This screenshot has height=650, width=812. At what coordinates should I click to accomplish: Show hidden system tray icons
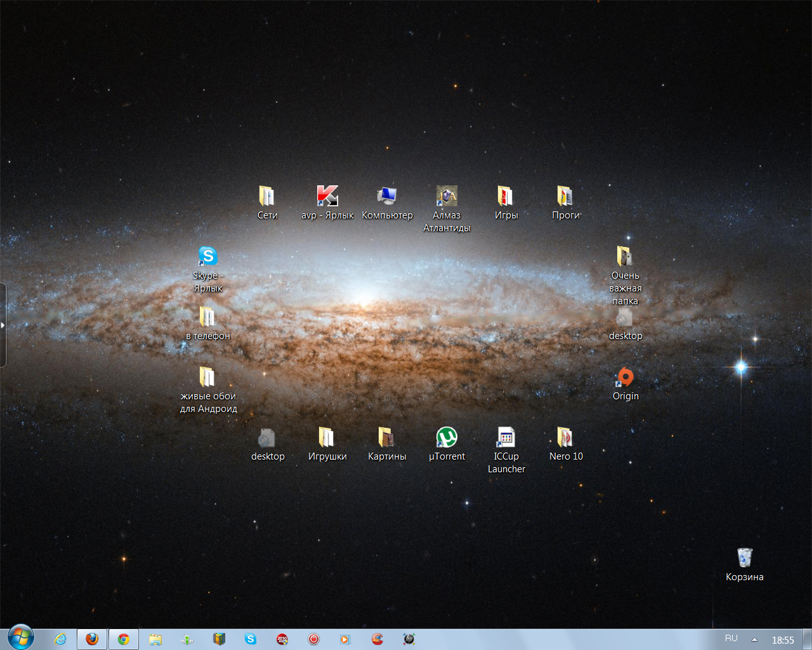click(754, 640)
